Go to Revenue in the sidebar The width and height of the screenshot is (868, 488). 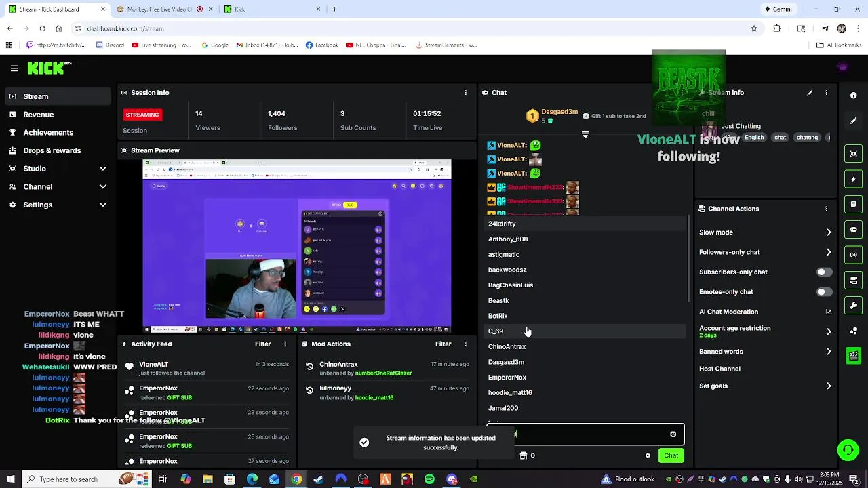pos(57,115)
